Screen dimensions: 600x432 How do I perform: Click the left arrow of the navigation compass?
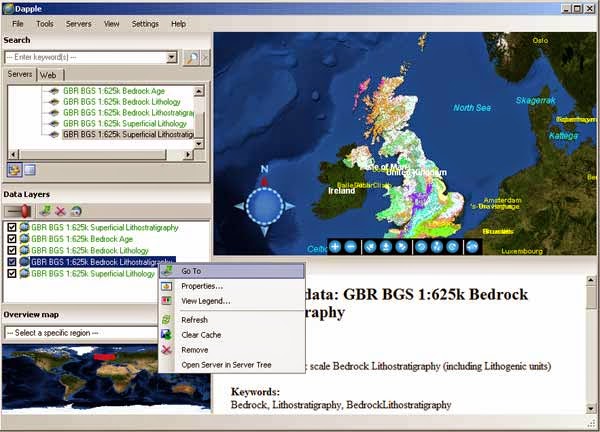tap(240, 206)
